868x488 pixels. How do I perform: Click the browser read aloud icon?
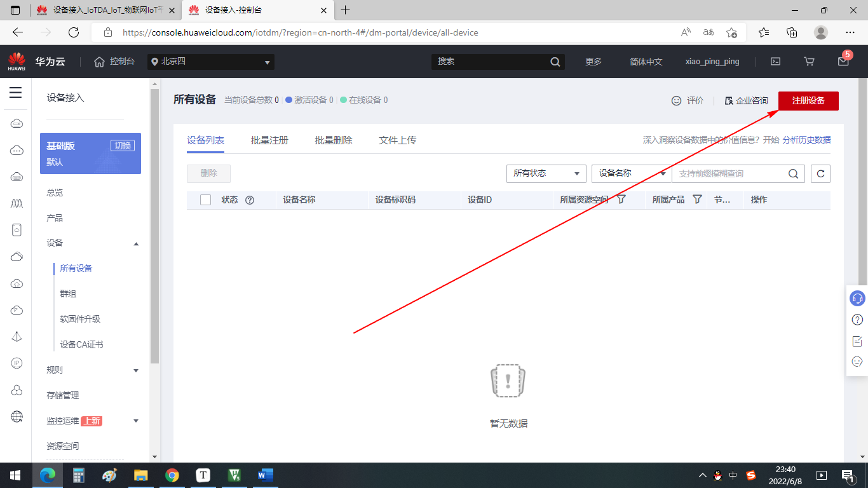(x=686, y=32)
